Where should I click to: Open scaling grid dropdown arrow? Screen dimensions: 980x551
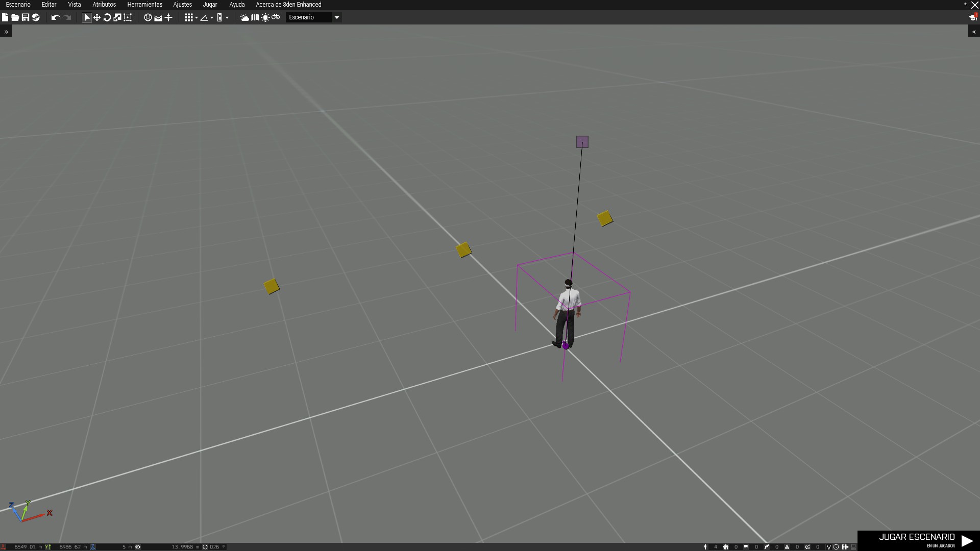(x=227, y=18)
